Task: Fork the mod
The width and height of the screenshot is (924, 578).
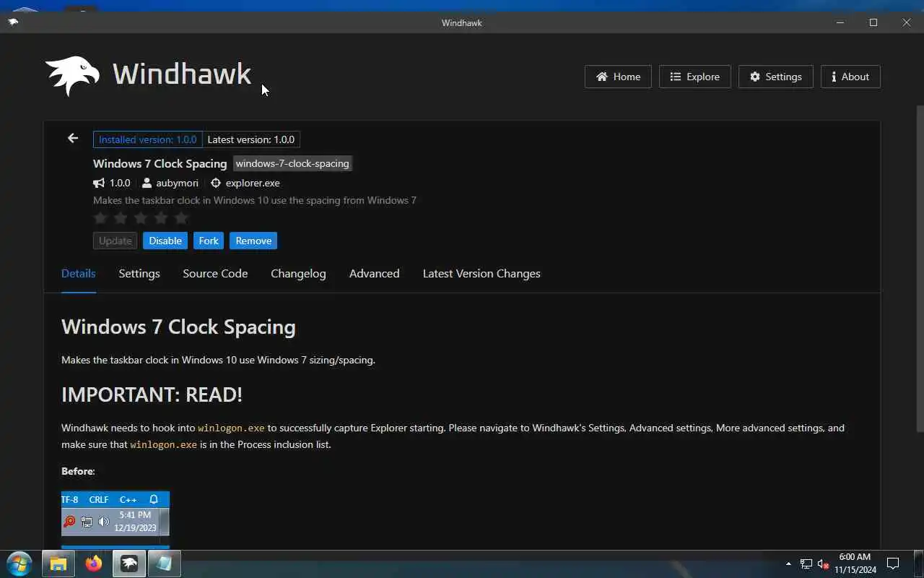Action: click(x=209, y=241)
